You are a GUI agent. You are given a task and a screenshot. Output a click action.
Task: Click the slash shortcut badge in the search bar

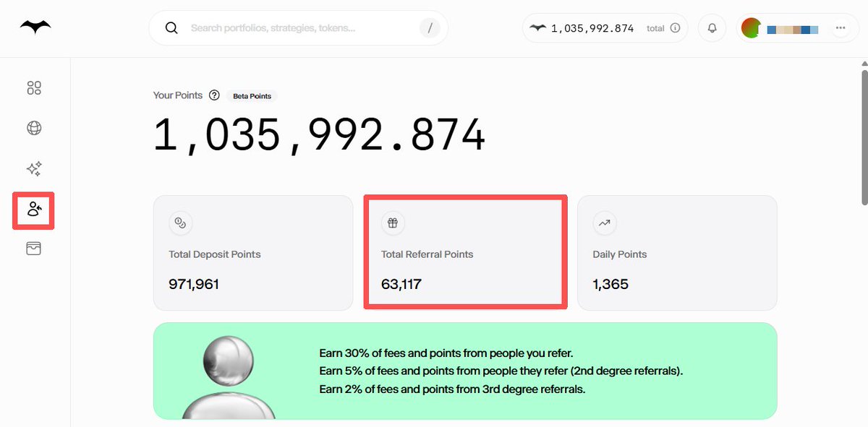pos(430,28)
